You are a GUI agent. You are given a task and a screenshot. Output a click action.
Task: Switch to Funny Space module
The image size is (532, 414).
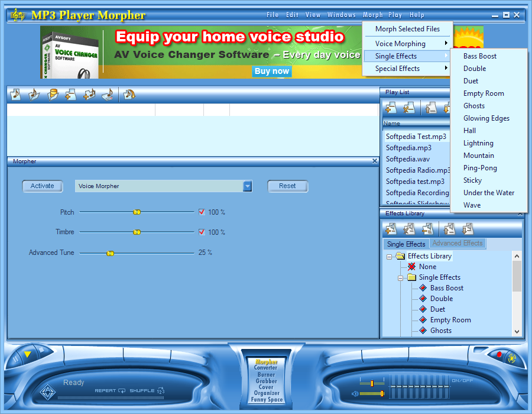[x=267, y=400]
